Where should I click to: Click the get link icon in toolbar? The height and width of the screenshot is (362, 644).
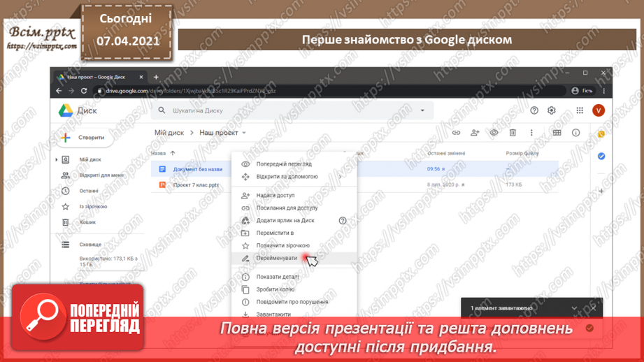click(456, 133)
